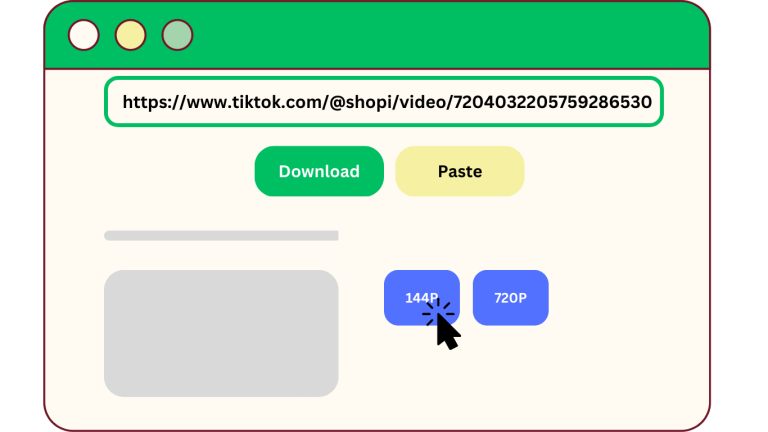Viewport: 768px width, 432px height.
Task: Click the black mouse cursor arrow
Action: [x=448, y=332]
